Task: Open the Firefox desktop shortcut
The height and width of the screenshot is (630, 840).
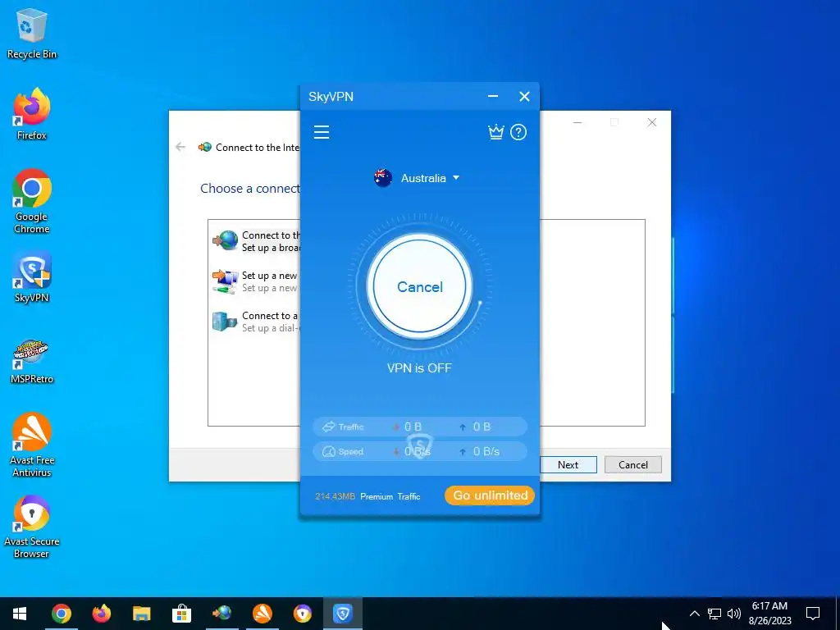Action: (32, 115)
